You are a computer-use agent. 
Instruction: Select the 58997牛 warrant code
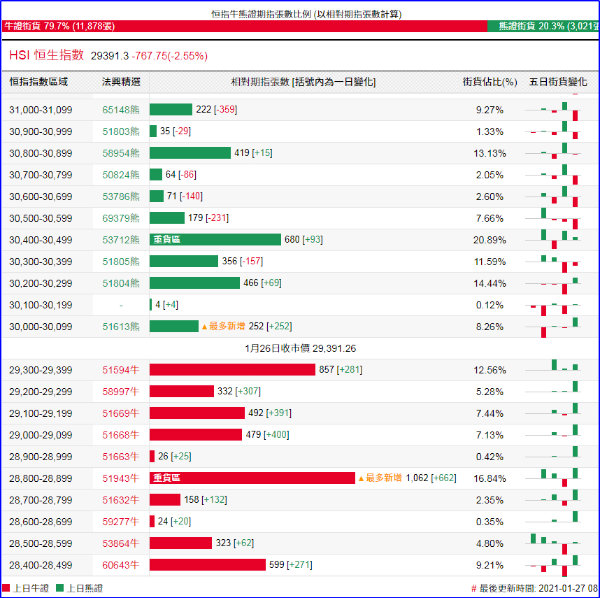(121, 392)
